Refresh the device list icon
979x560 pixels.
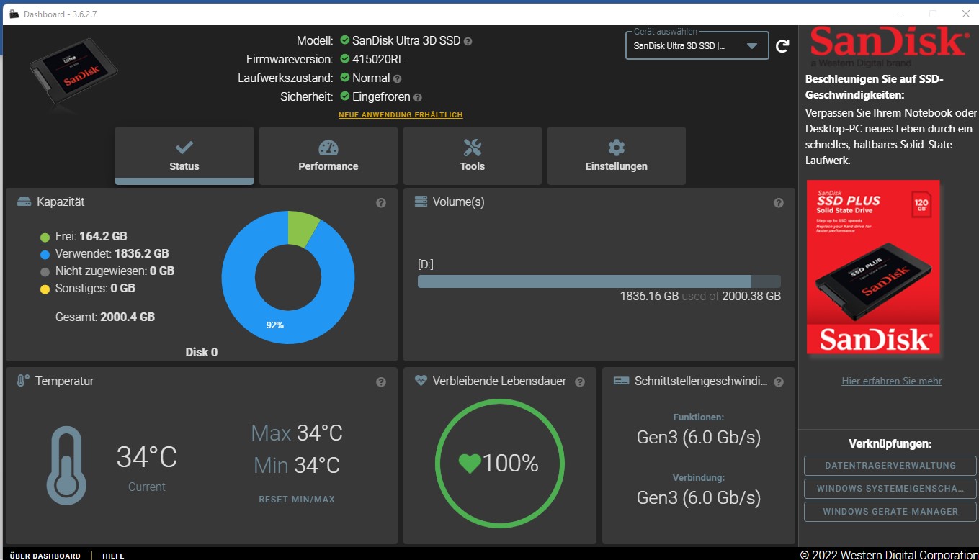[782, 47]
